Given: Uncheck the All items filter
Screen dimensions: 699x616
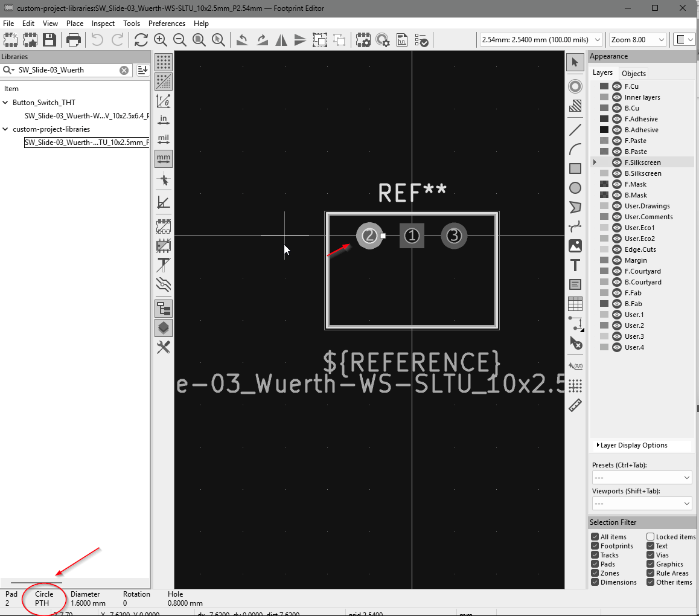Looking at the screenshot, I should click(x=595, y=537).
